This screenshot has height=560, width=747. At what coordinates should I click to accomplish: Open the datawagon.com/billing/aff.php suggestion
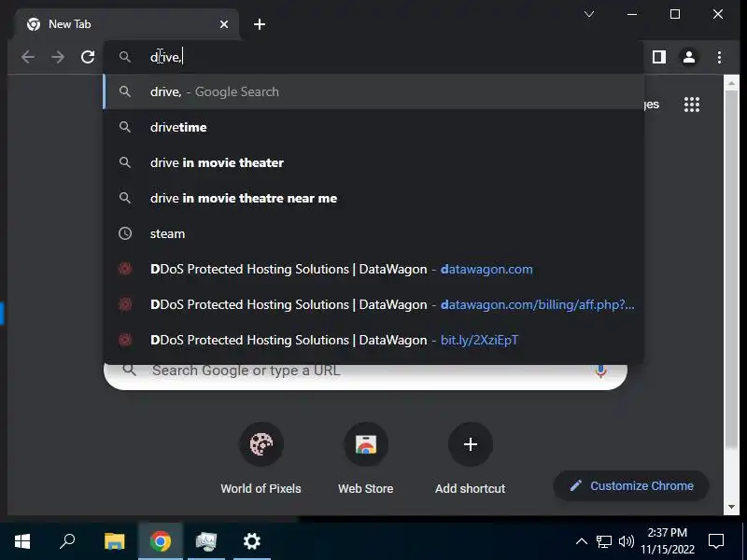(x=373, y=304)
